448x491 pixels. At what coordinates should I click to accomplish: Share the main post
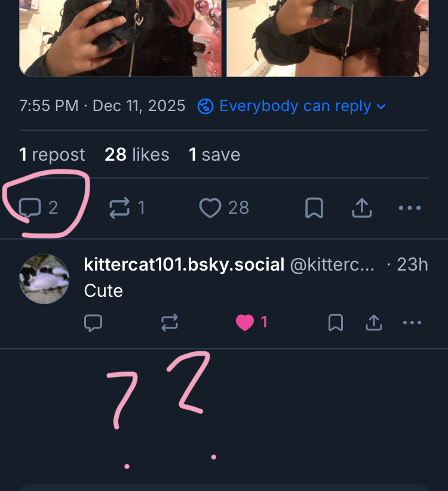[x=362, y=208]
